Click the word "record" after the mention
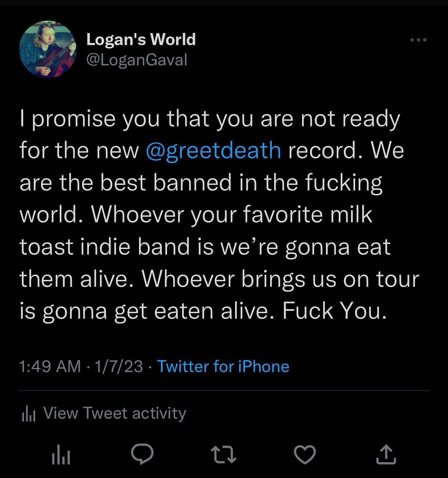Viewport: 448px width, 478px height. 322,150
